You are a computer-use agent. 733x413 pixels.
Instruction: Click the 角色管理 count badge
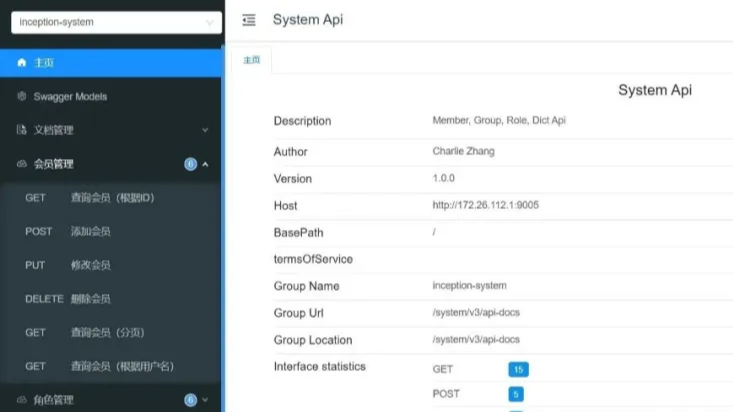click(x=190, y=400)
